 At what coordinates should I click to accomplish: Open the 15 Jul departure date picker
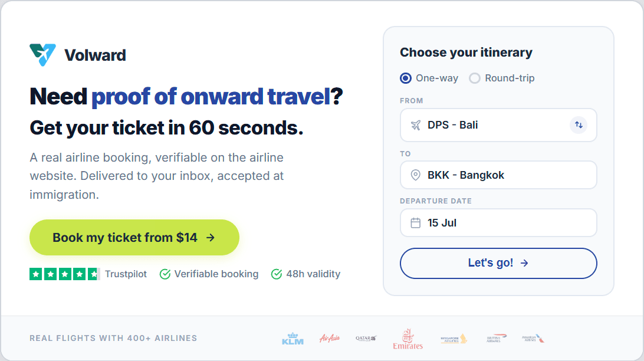(x=498, y=222)
